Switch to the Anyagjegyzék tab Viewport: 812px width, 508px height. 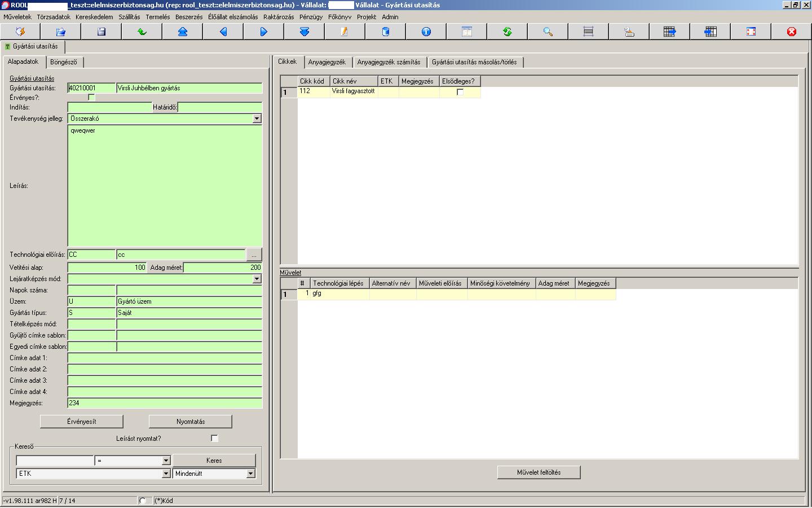pyautogui.click(x=327, y=62)
